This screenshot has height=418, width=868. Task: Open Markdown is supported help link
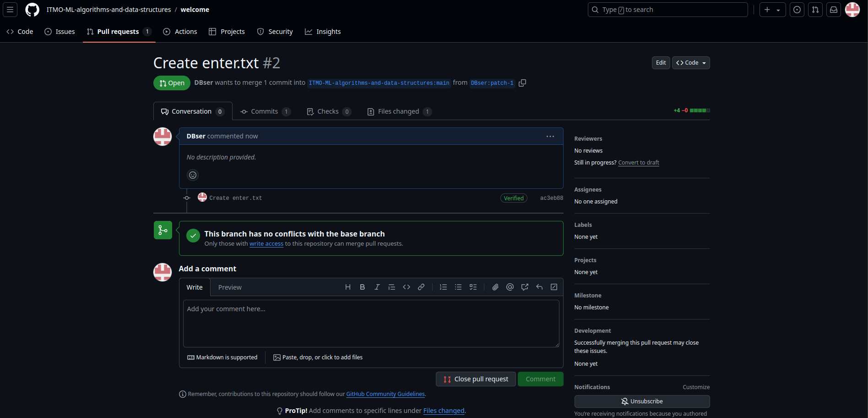click(x=222, y=357)
